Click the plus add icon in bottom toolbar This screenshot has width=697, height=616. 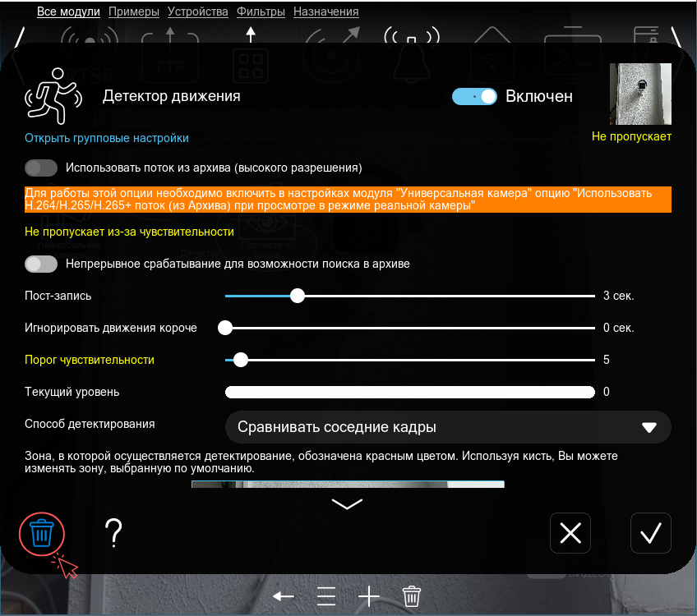tap(369, 596)
